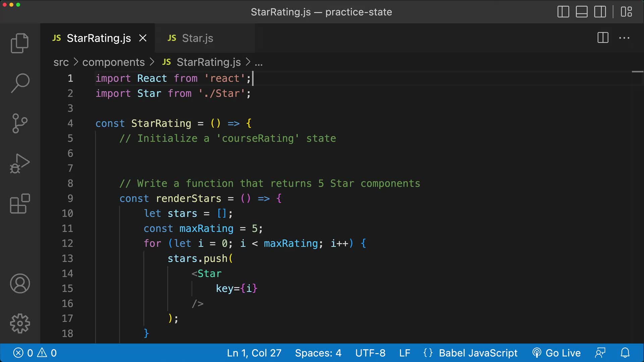Open the components breadcrumb dropdown

pyautogui.click(x=113, y=62)
